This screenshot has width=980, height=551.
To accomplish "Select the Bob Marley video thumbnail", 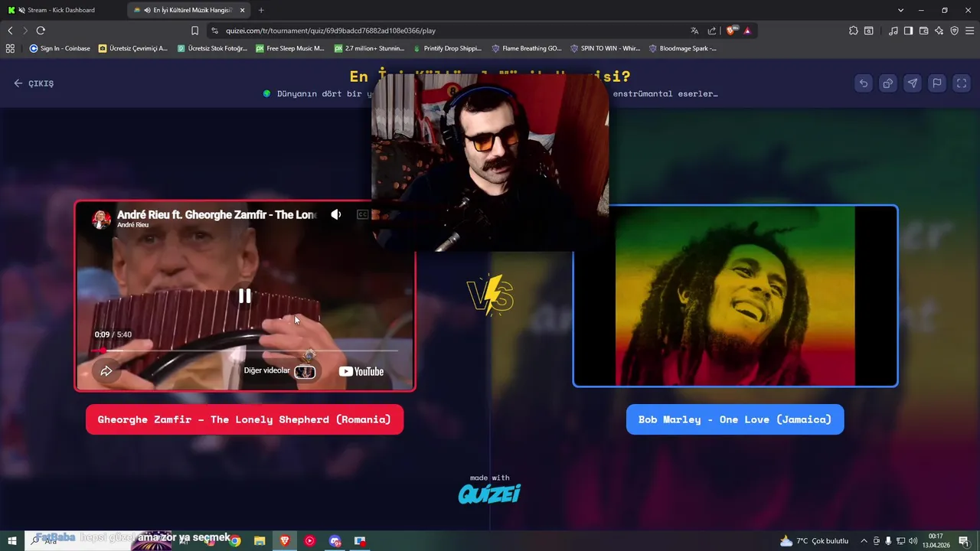I will [735, 296].
